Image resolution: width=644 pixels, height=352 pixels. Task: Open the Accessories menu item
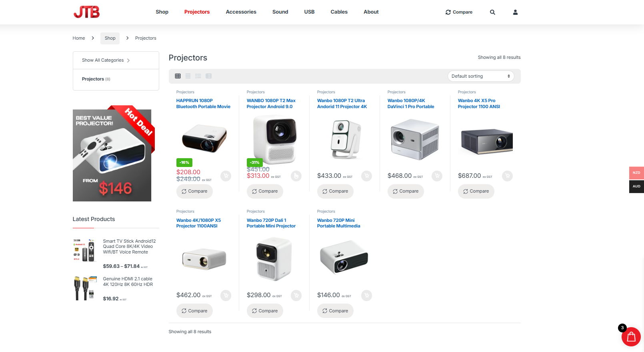(x=241, y=12)
